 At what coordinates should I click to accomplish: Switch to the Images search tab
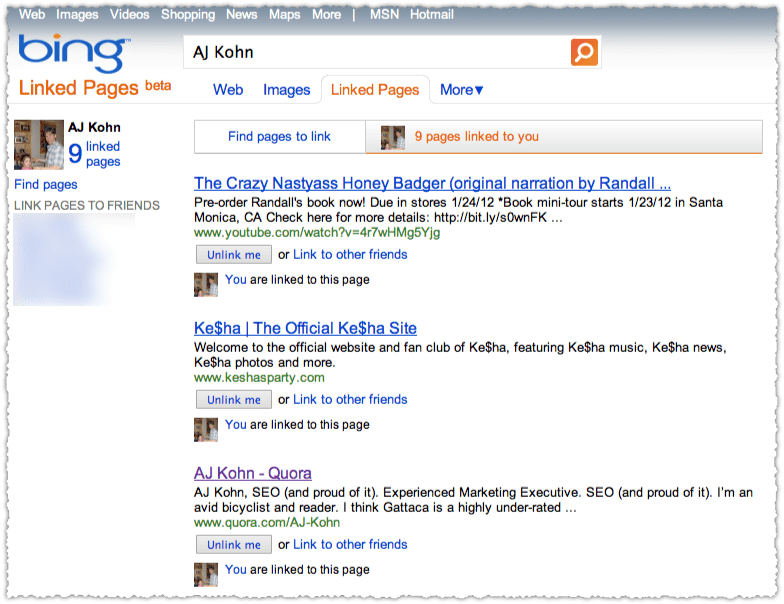point(286,90)
